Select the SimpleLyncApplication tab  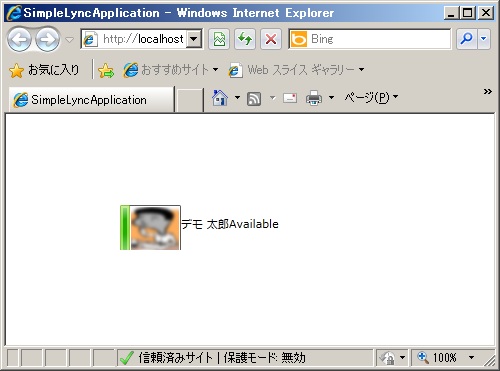(91, 100)
